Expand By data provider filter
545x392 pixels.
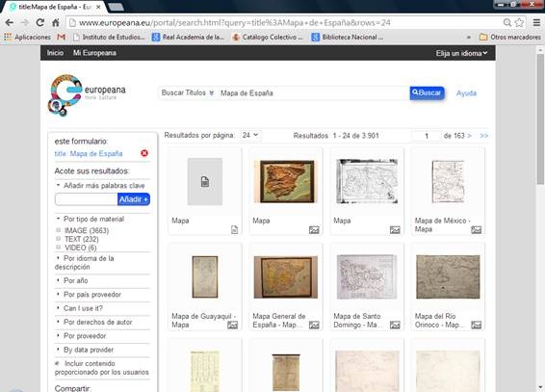point(85,350)
